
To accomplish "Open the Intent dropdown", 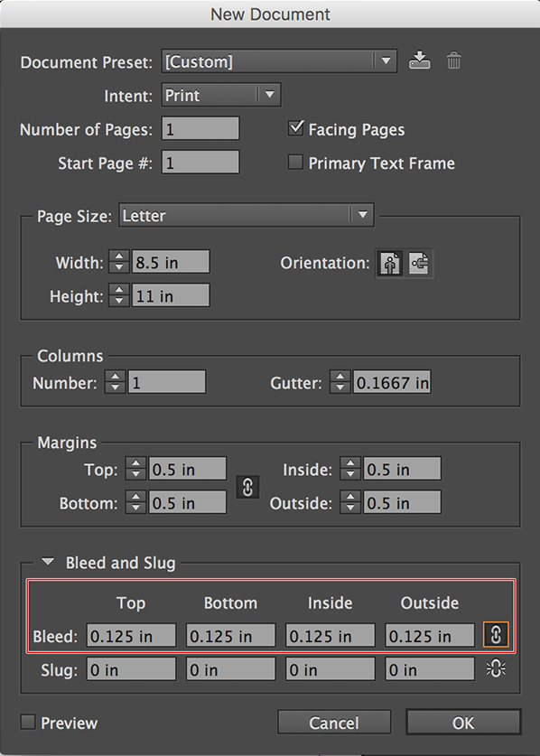I will pos(221,95).
